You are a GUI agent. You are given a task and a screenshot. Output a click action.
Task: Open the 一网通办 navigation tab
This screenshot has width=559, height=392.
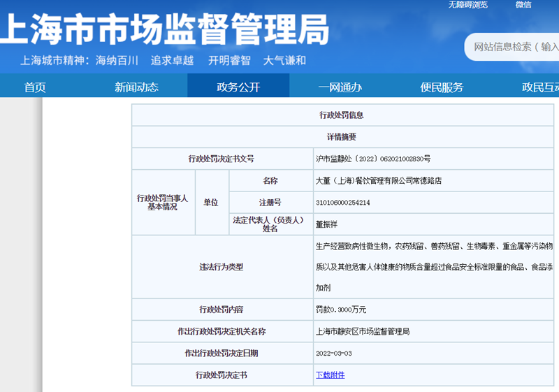[x=340, y=87]
